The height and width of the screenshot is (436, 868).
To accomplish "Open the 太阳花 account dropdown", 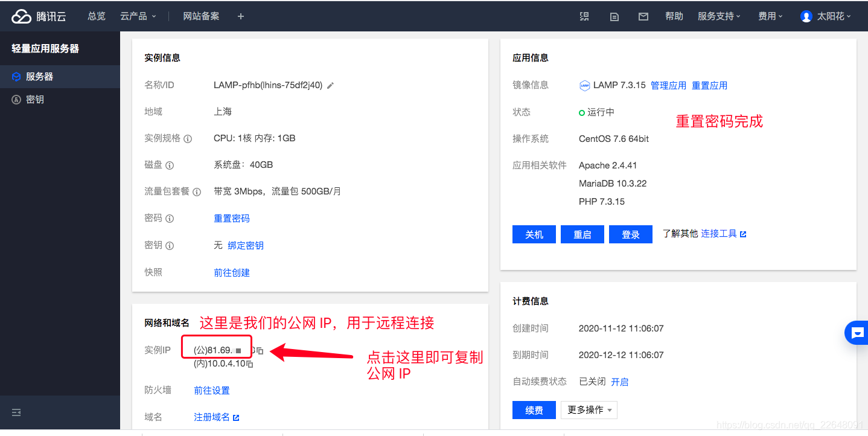I will [x=834, y=16].
